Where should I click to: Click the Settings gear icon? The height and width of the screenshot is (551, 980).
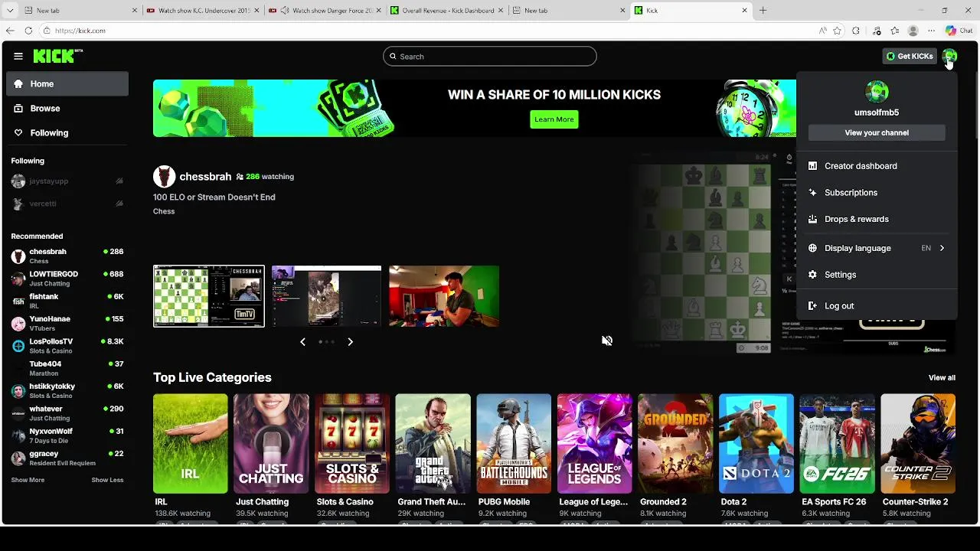pos(812,275)
